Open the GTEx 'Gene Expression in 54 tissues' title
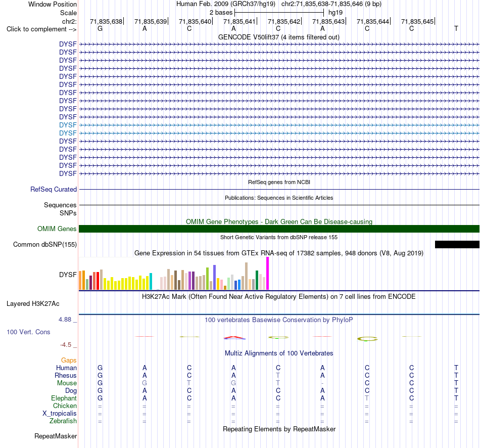 pyautogui.click(x=279, y=253)
